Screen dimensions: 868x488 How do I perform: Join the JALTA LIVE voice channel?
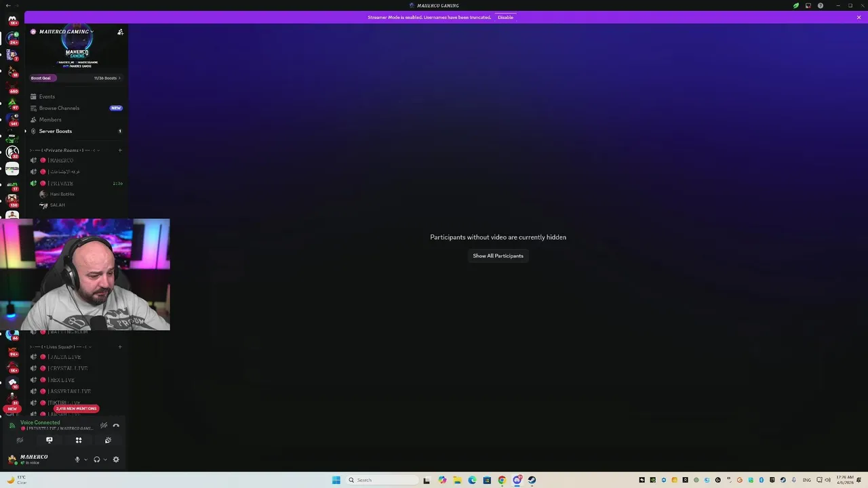[x=64, y=357]
